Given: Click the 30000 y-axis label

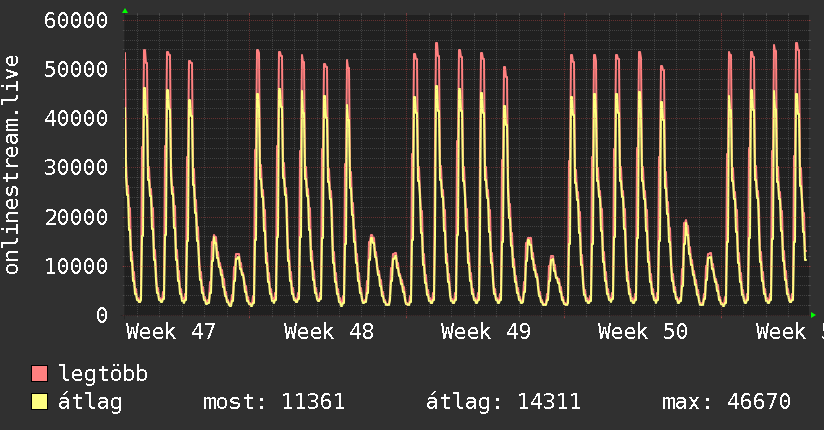Looking at the screenshot, I should (x=76, y=168).
